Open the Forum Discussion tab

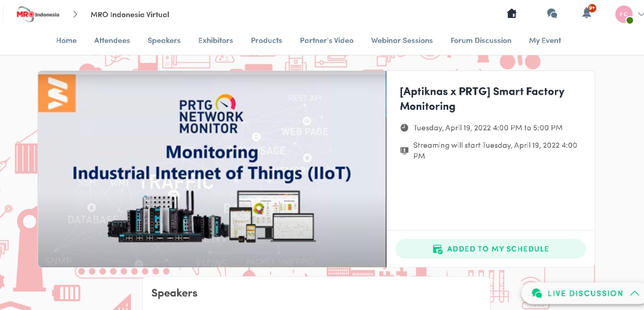481,40
